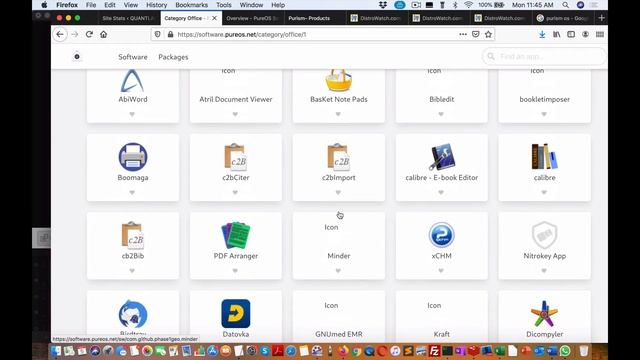Click the PureOS logo in header
The height and width of the screenshot is (360, 640).
click(77, 57)
